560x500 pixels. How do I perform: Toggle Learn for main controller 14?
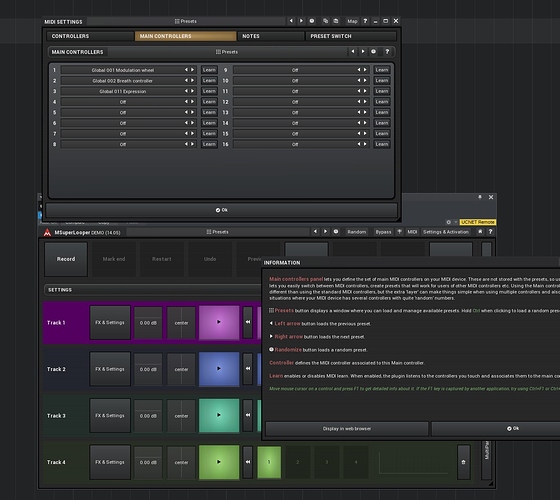tap(381, 123)
